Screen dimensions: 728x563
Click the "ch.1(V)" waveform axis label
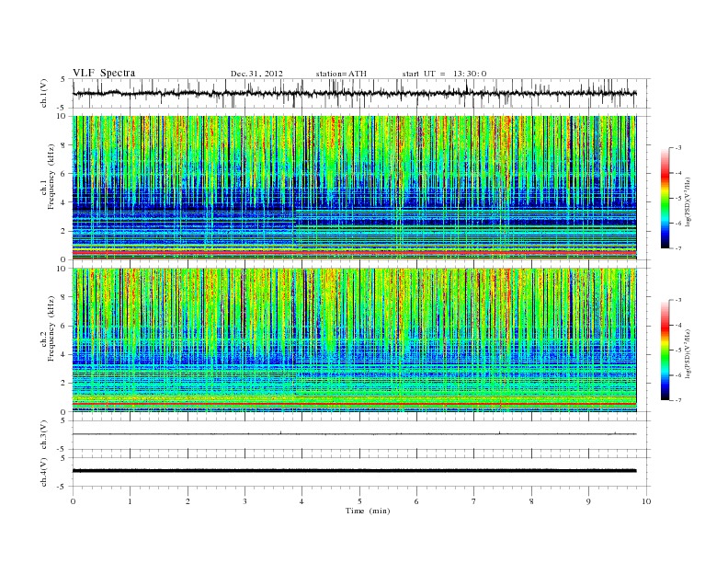(x=44, y=93)
